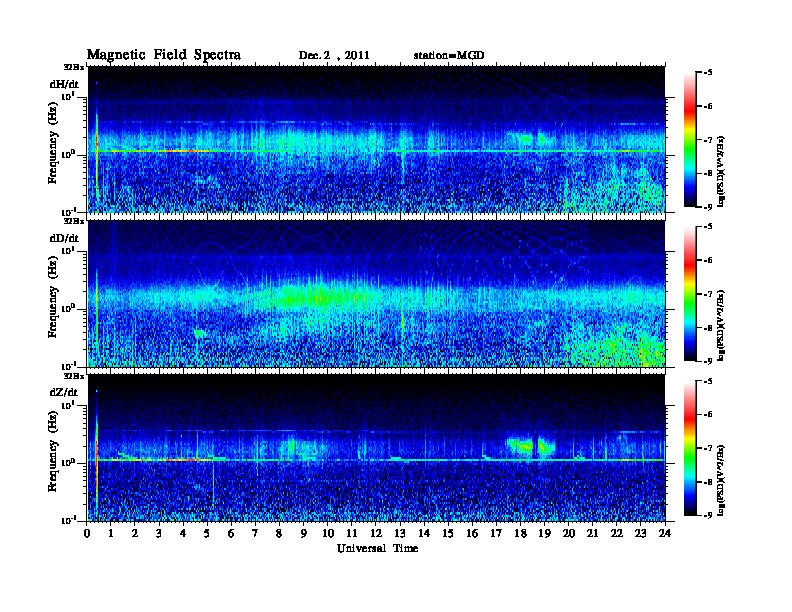Click the color bar beside the dZ/dt panel
This screenshot has height=612, width=792.
(690, 448)
